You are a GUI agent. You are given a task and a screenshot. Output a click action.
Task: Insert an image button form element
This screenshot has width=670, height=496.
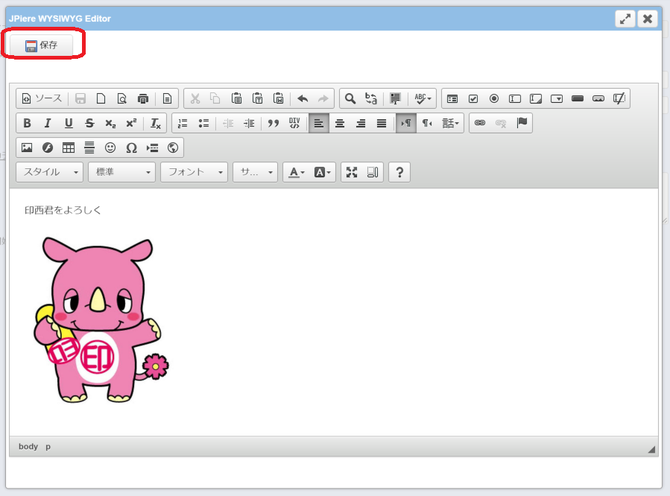pos(598,99)
